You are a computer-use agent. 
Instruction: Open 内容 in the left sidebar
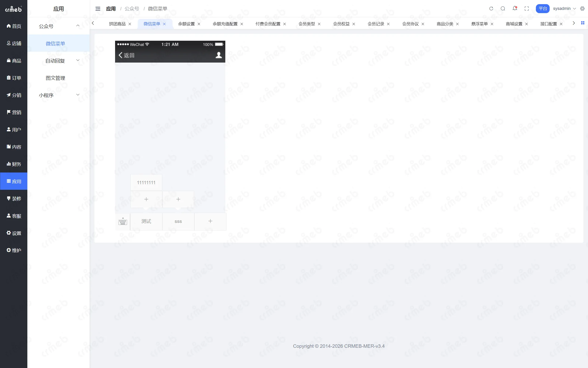[x=14, y=147]
